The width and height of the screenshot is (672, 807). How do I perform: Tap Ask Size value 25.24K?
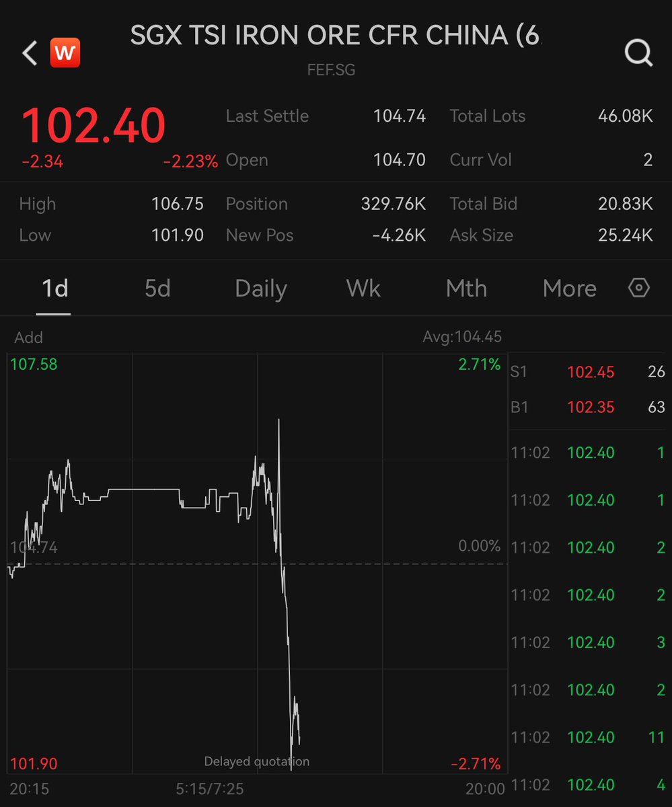pyautogui.click(x=626, y=235)
